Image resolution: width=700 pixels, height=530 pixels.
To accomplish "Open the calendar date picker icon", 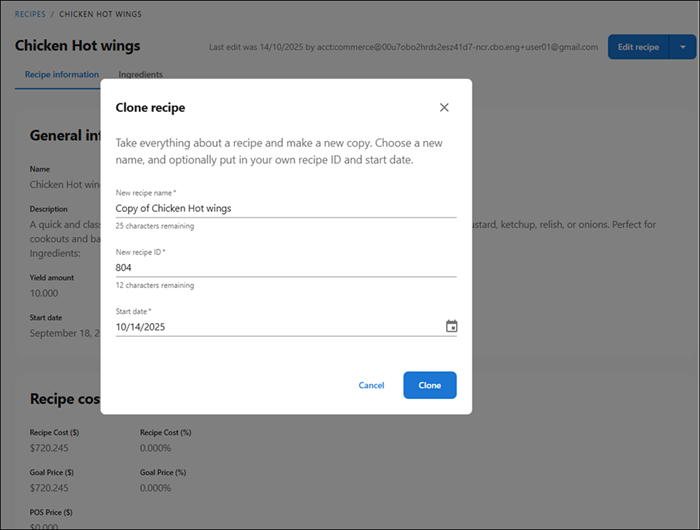I will click(451, 326).
